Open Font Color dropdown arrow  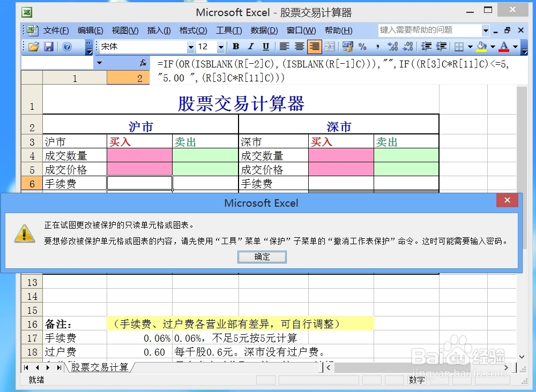pos(515,47)
